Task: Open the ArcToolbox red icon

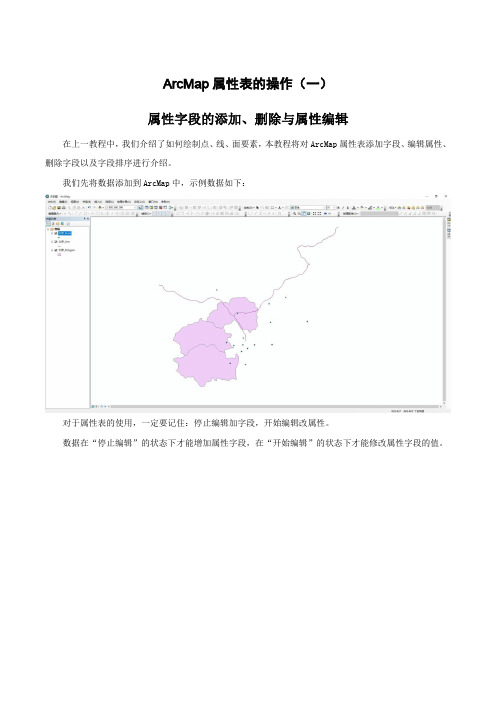Action: (160, 208)
